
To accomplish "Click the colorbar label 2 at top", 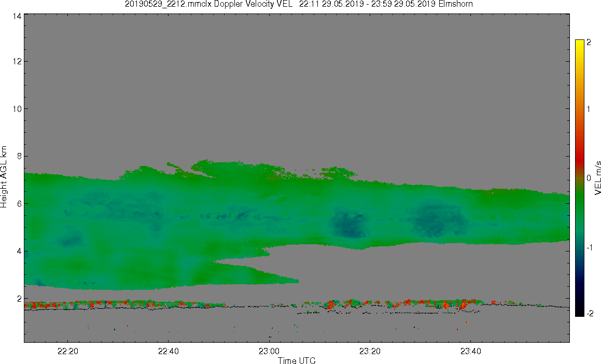I will click(589, 42).
